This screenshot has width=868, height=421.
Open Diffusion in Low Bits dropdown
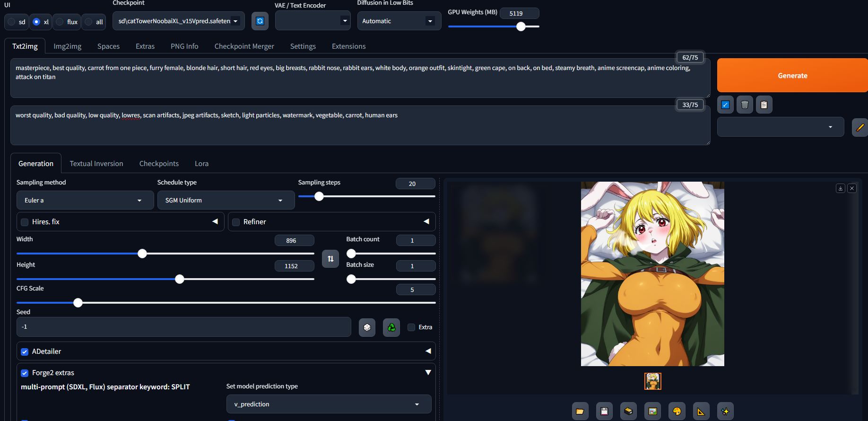(399, 21)
